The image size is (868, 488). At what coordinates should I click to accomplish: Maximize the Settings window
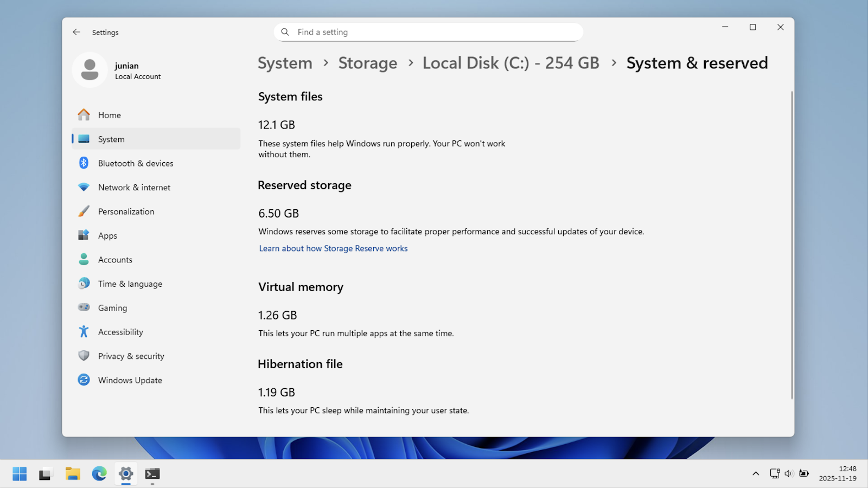(x=752, y=27)
